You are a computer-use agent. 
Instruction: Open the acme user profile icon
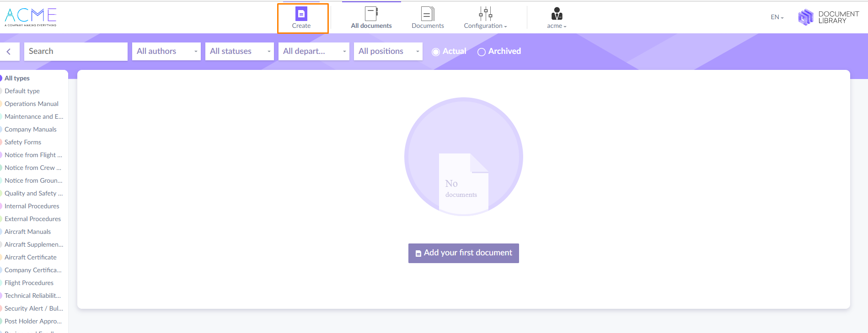[x=557, y=14]
